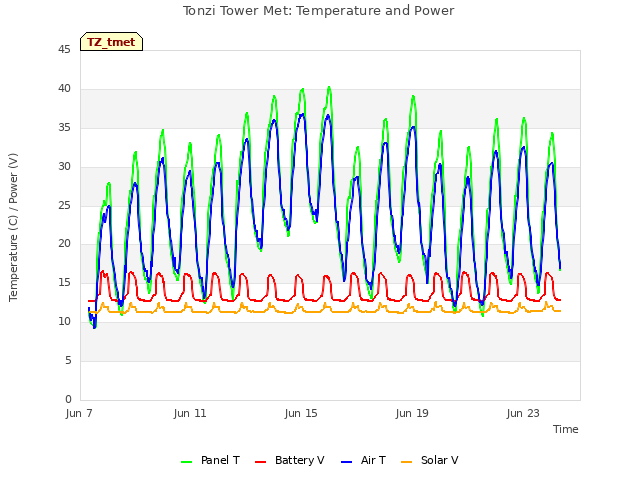Viewport: 640px width, 480px height.
Task: Click the Jun 7 x-axis label
Action: click(79, 413)
